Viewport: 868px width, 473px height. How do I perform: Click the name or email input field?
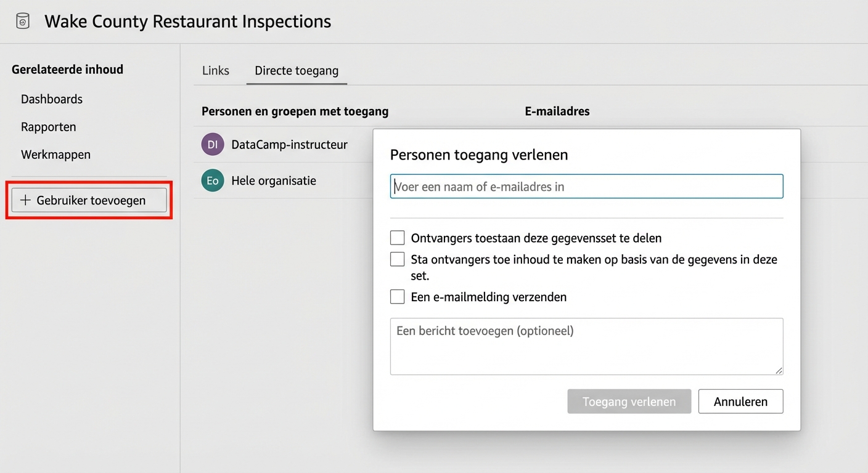click(586, 186)
